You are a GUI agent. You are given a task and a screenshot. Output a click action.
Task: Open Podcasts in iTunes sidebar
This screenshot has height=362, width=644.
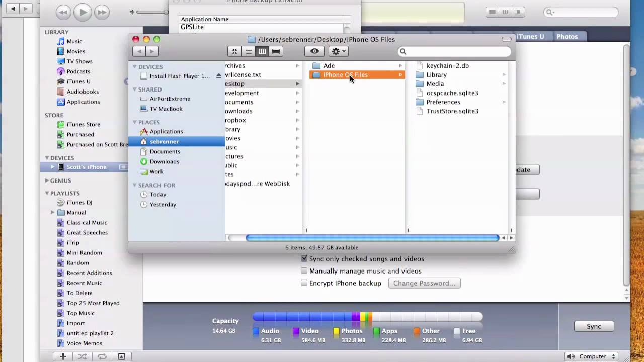78,71
